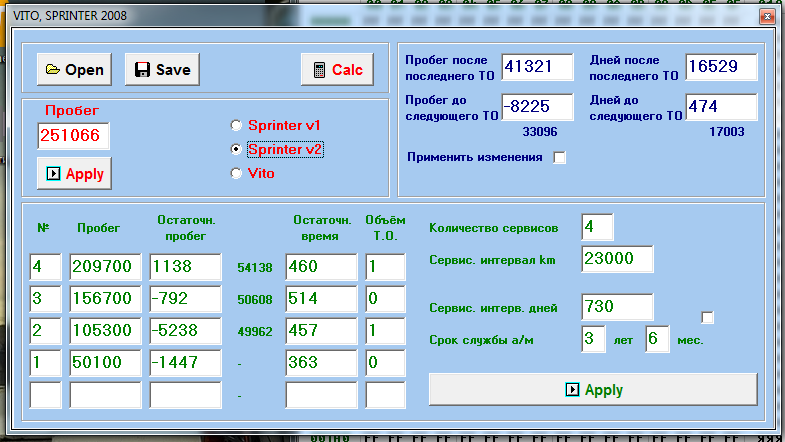Screen dimensions: 785x442
Task: Click the № cell in the 156700 row
Action: click(45, 299)
